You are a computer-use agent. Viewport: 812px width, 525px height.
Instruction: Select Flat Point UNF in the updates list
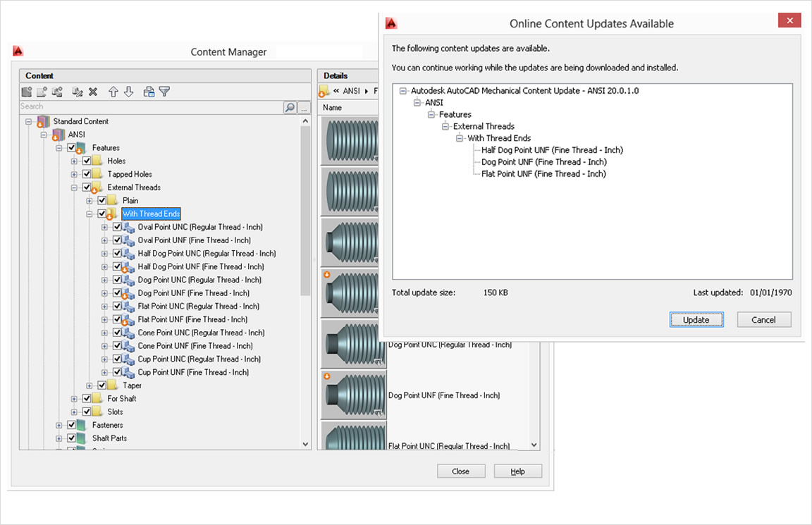pyautogui.click(x=543, y=174)
